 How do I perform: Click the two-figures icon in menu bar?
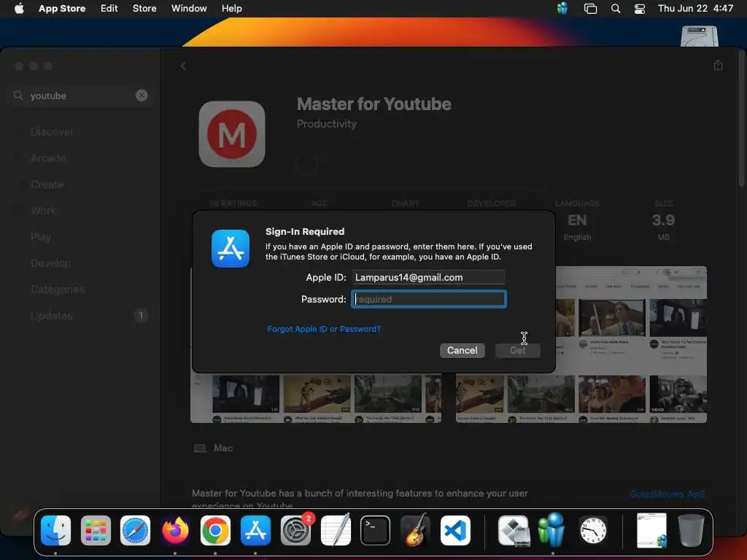click(562, 8)
